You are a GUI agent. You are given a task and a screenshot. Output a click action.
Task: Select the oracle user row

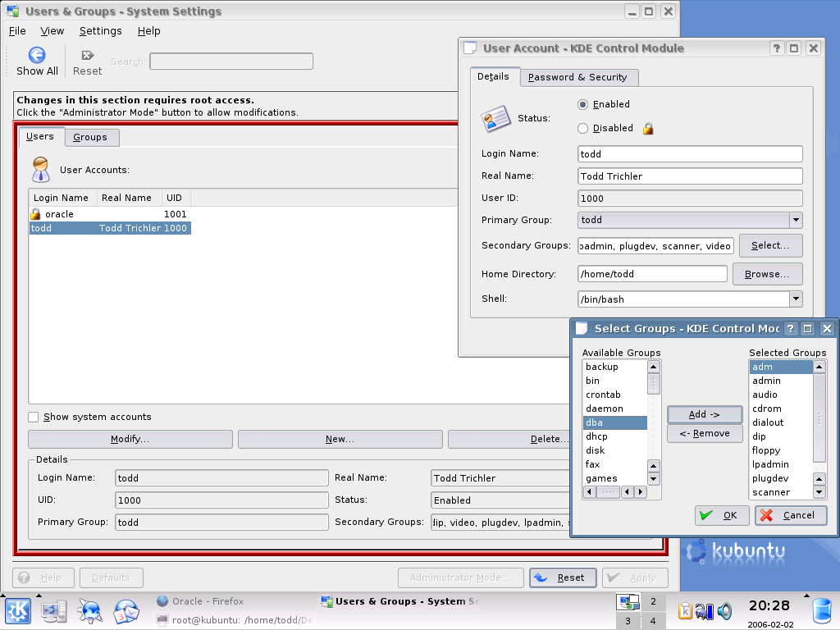pos(110,214)
